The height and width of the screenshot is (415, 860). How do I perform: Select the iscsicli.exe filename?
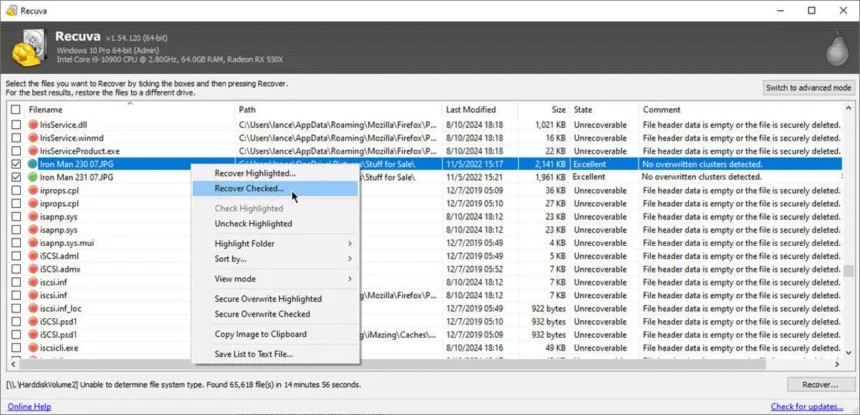pos(59,348)
